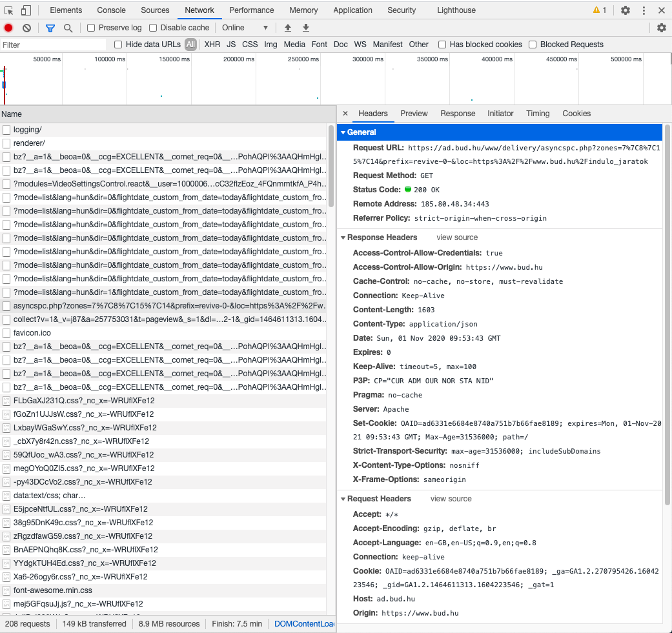View source of Response Headers
Image resolution: width=672 pixels, height=633 pixels.
tap(457, 237)
